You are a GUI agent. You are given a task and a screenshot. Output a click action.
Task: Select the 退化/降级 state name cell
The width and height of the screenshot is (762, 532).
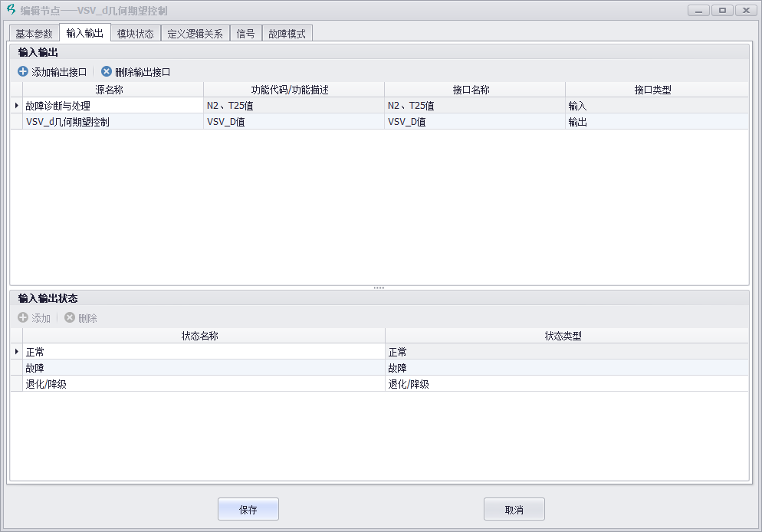tap(204, 384)
